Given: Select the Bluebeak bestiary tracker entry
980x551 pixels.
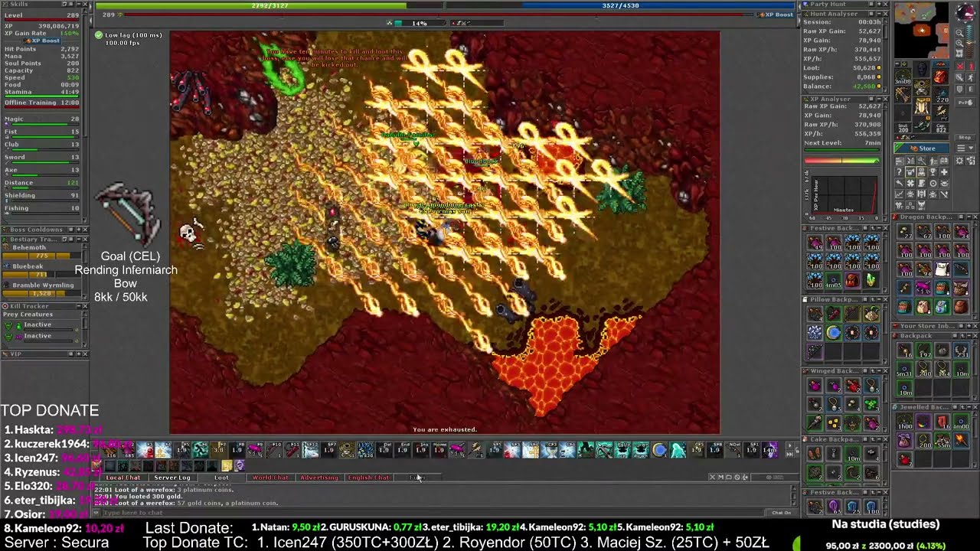Looking at the screenshot, I should [42, 271].
